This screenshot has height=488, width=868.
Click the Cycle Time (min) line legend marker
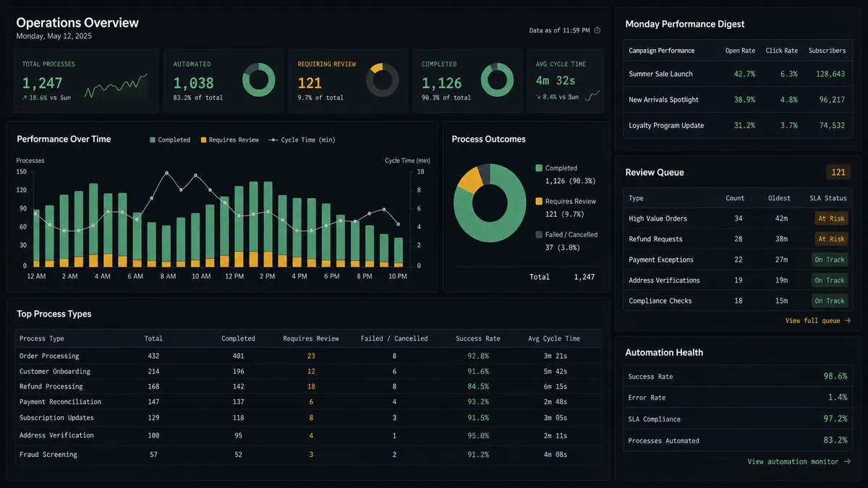tap(273, 140)
